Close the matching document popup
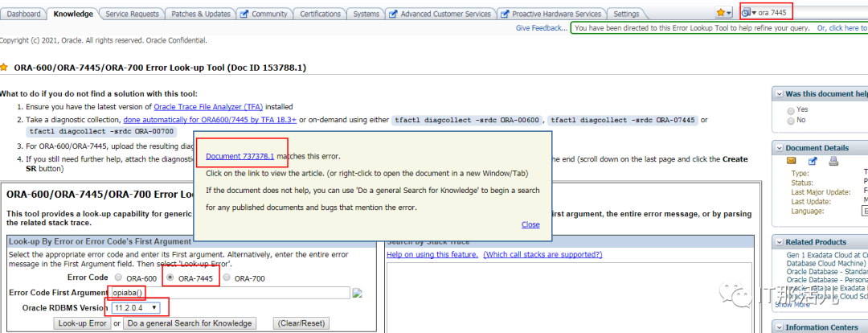The height and width of the screenshot is (333, 868). 530,224
